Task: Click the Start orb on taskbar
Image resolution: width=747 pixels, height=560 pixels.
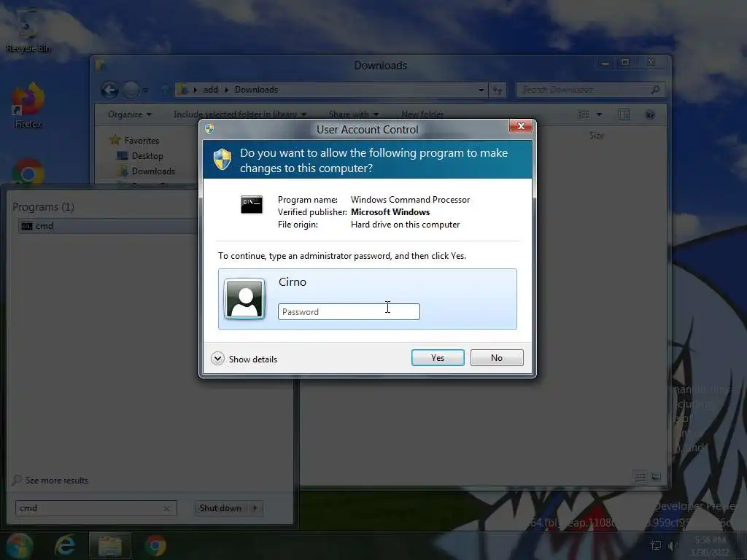Action: (18, 545)
